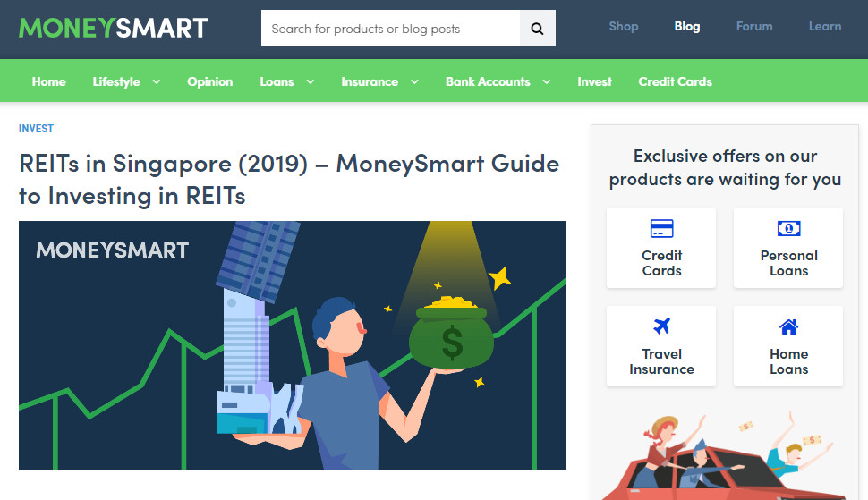Focus the product search input field

pyautogui.click(x=390, y=29)
